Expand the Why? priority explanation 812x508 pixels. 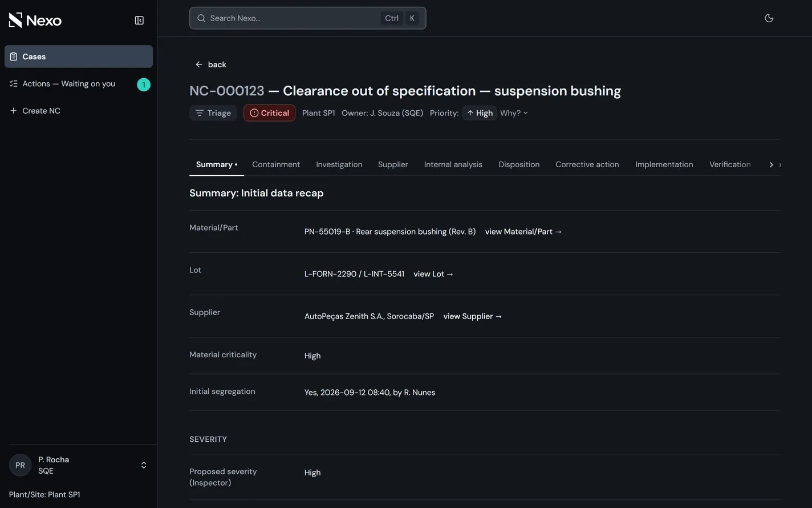tap(514, 113)
